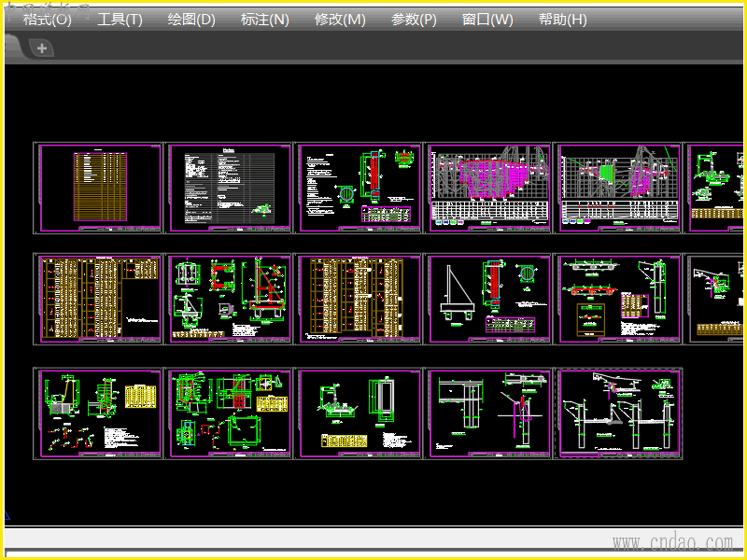Viewport: 747px width, 560px height.
Task: Select second row sheet with white triangle outline
Action: (x=488, y=299)
